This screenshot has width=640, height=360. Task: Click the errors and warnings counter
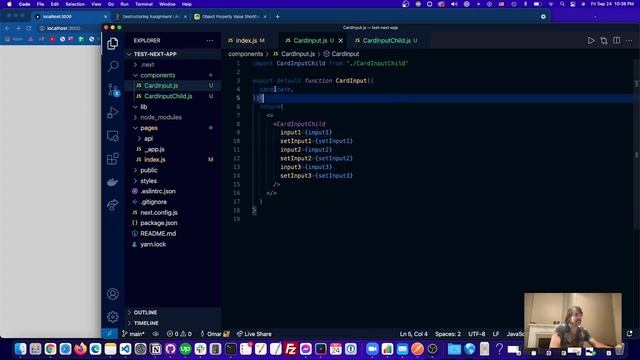[179, 334]
